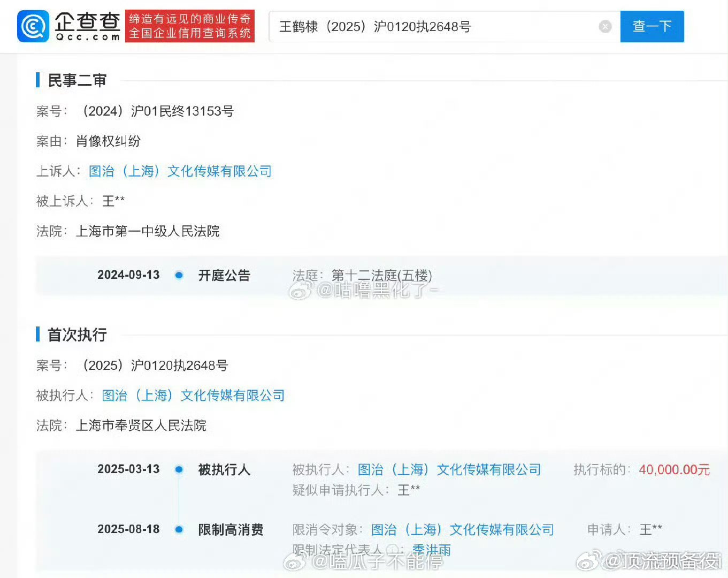
Task: Click the 肖像权纠纷 case cause text
Action: [x=108, y=141]
